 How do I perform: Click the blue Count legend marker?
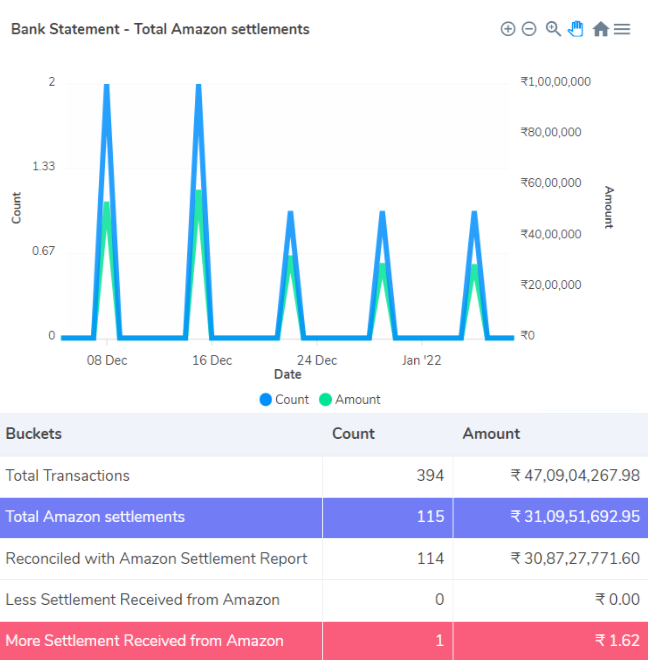(266, 399)
